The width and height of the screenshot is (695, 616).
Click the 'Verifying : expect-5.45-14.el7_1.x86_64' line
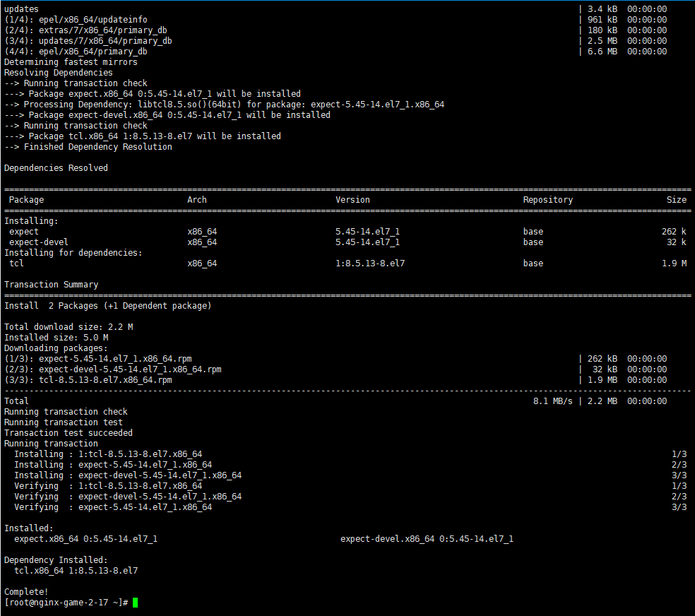click(113, 507)
